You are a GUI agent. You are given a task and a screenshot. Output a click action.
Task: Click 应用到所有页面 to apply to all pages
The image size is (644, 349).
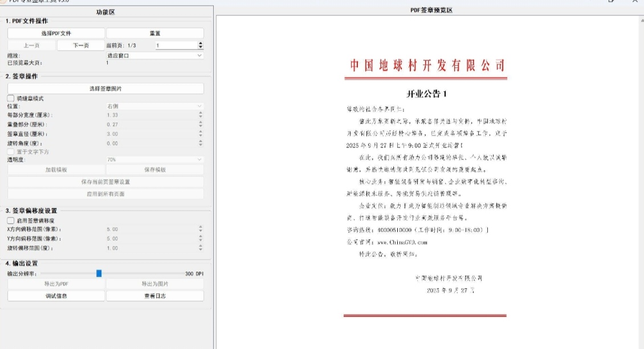pyautogui.click(x=105, y=194)
